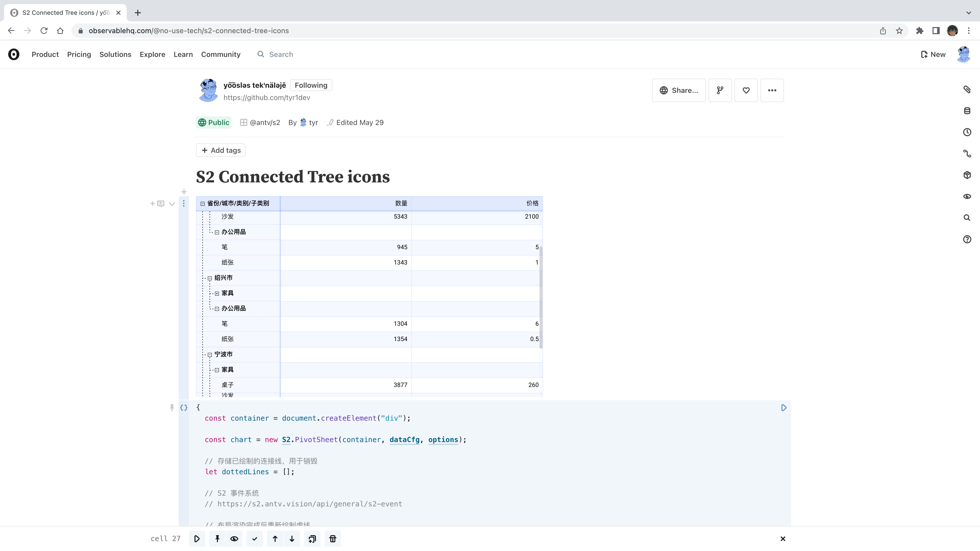Open the databases sidebar icon
This screenshot has height=551, width=980.
[x=967, y=111]
